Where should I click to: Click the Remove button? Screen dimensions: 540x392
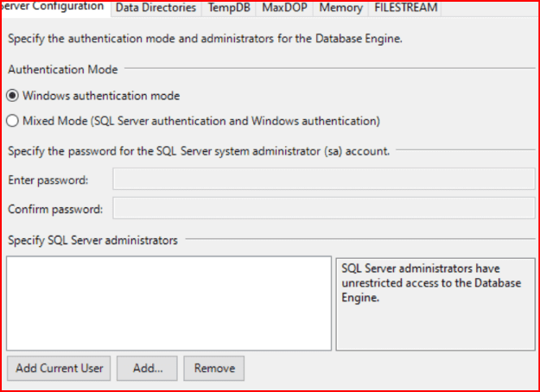point(214,368)
